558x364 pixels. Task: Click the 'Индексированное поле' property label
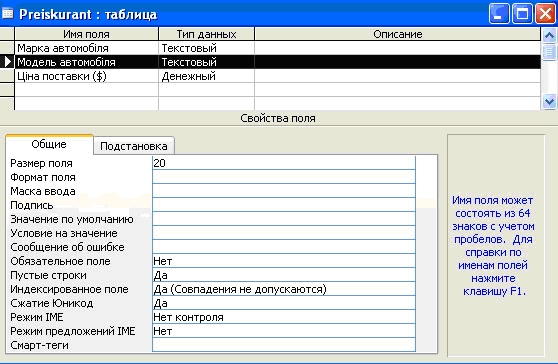[x=69, y=289]
